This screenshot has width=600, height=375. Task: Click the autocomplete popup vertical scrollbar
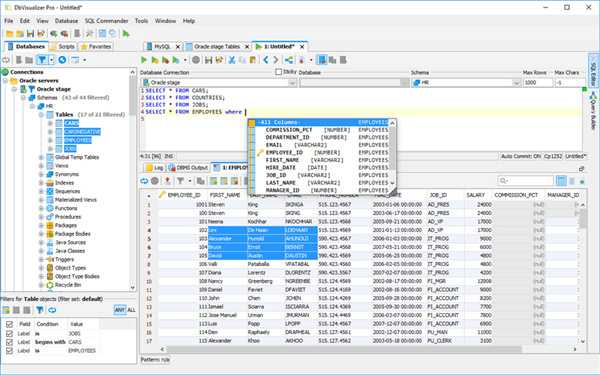coord(392,152)
